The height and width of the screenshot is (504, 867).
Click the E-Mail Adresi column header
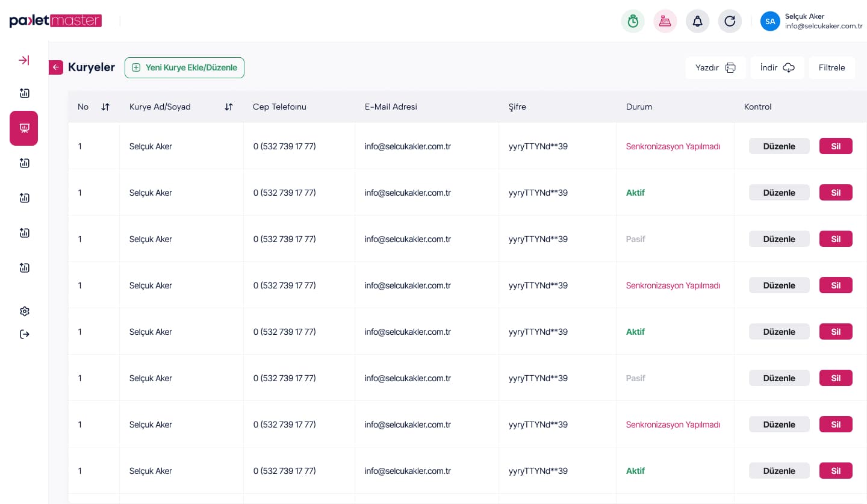(x=391, y=107)
